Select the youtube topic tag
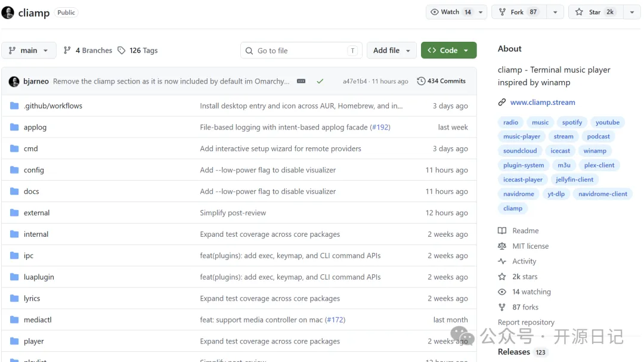The height and width of the screenshot is (362, 644). click(608, 122)
